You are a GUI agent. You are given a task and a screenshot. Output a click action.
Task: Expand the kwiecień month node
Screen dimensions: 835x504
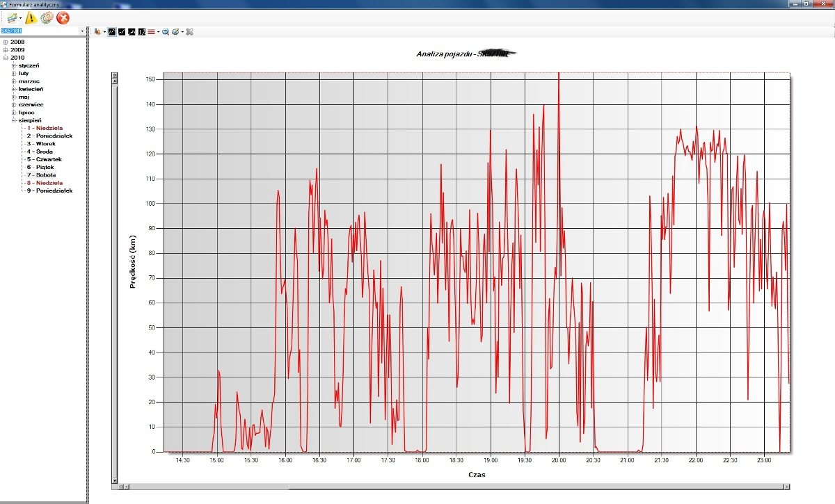14,89
